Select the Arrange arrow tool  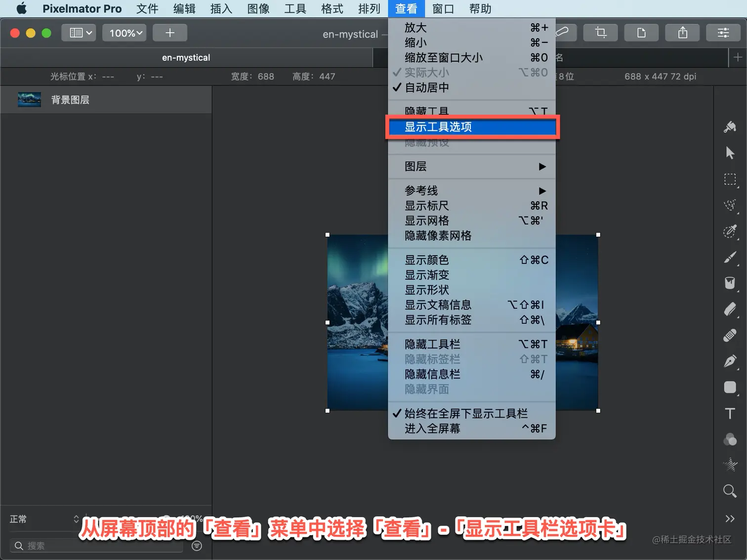click(x=730, y=153)
